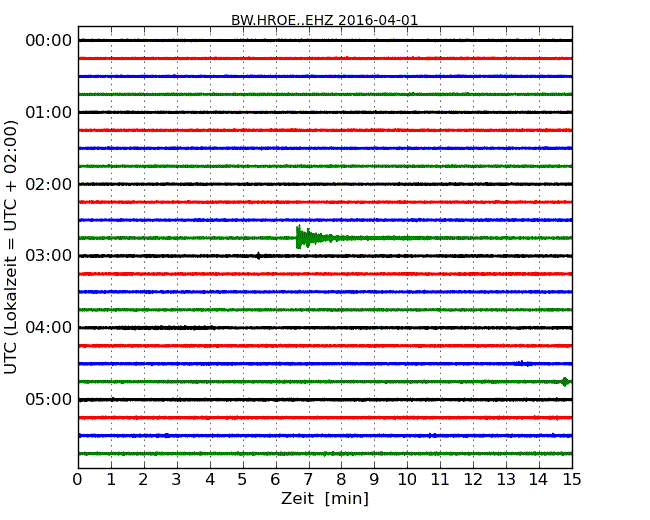This screenshot has height=520, width=650.
Task: Click the 8 minute tick label
Action: [x=341, y=479]
